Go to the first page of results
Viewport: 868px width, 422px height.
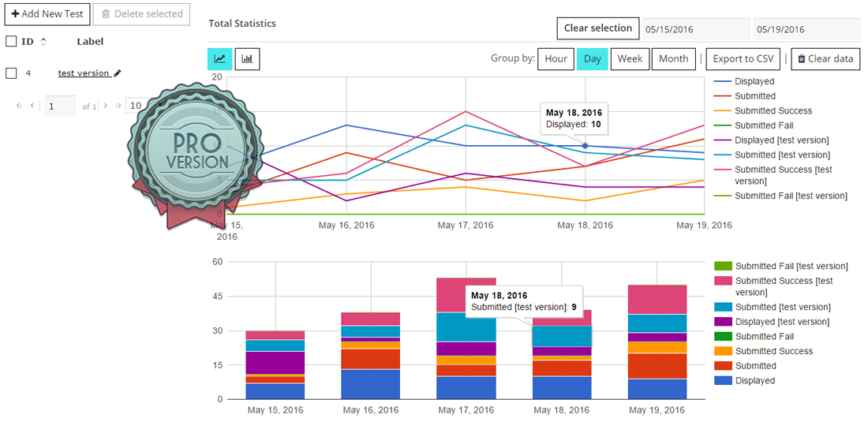click(x=19, y=106)
